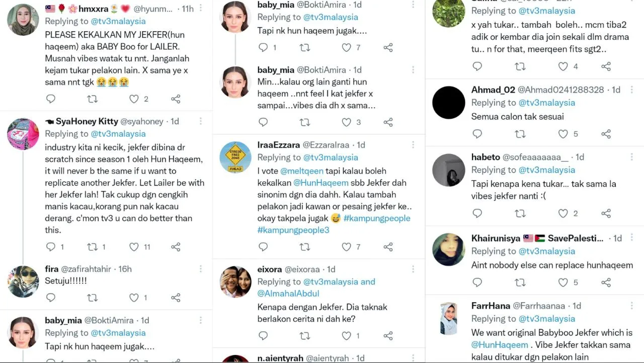This screenshot has height=363, width=644.
Task: Reply to fira's "Setuju!!!!!!" tweet
Action: 51,298
